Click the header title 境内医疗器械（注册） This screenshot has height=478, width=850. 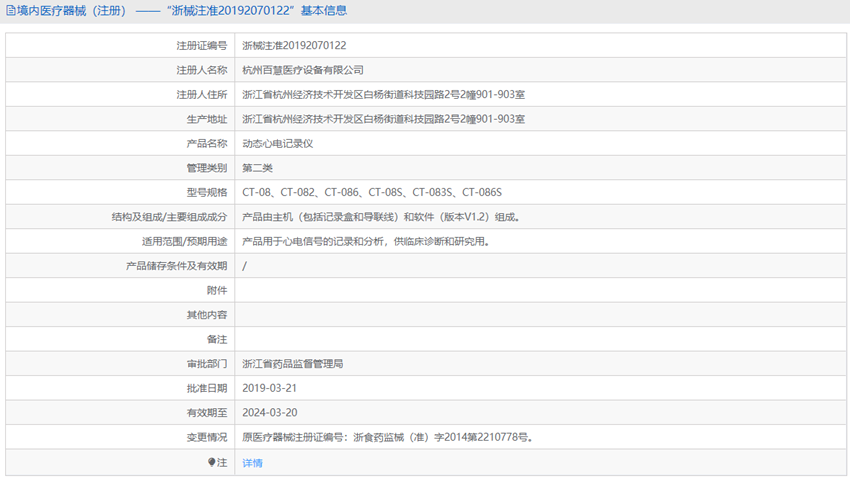[x=72, y=11]
